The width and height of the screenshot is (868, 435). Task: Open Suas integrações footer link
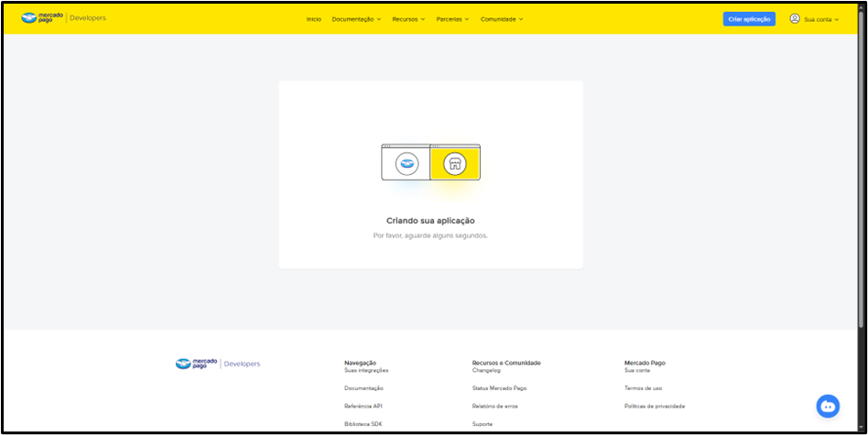click(366, 370)
